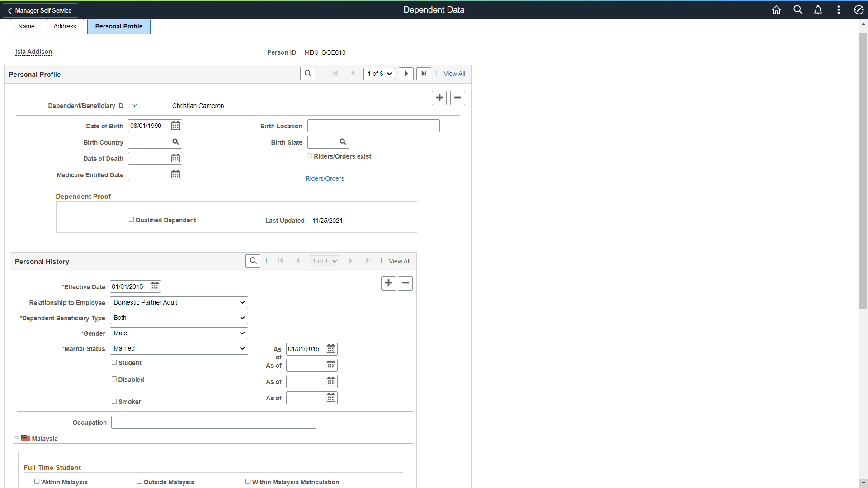Open the Home page via the home icon
Viewport: 868px width, 488px height.
[776, 9]
